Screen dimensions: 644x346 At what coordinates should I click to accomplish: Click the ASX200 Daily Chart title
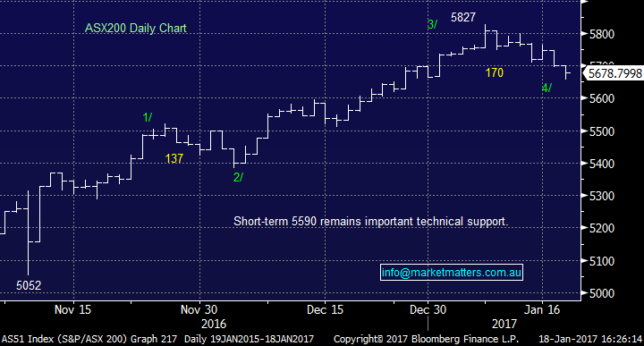point(136,28)
